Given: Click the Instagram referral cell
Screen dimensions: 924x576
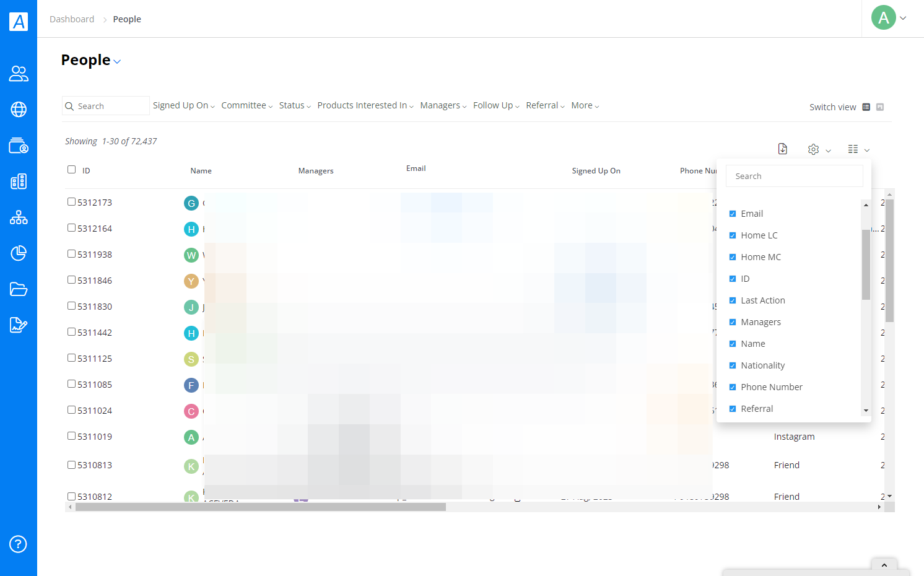Looking at the screenshot, I should pyautogui.click(x=794, y=437).
